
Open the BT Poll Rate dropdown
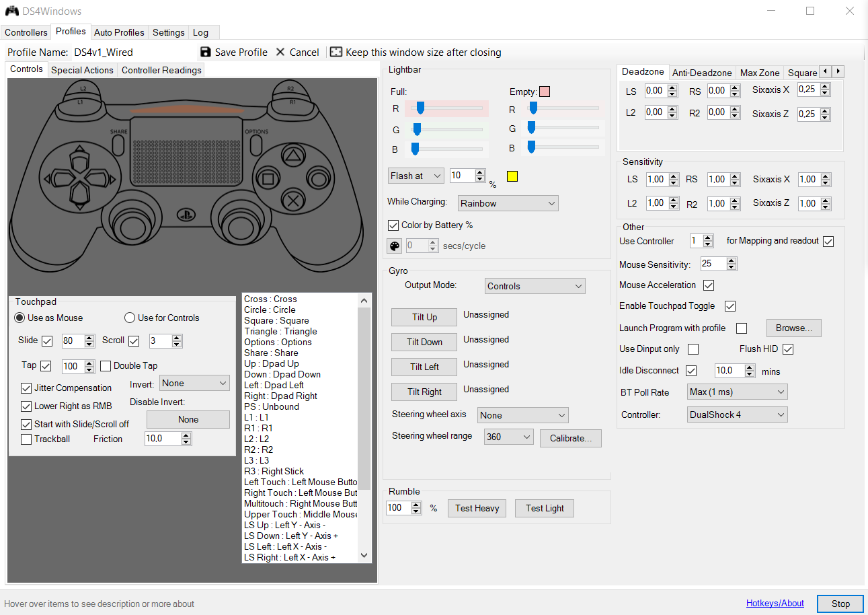coord(738,392)
